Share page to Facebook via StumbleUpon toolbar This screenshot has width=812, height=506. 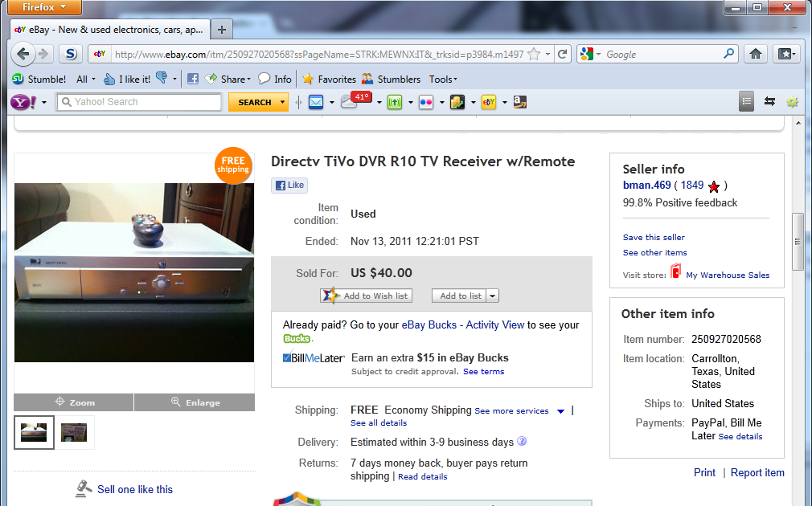pyautogui.click(x=193, y=78)
